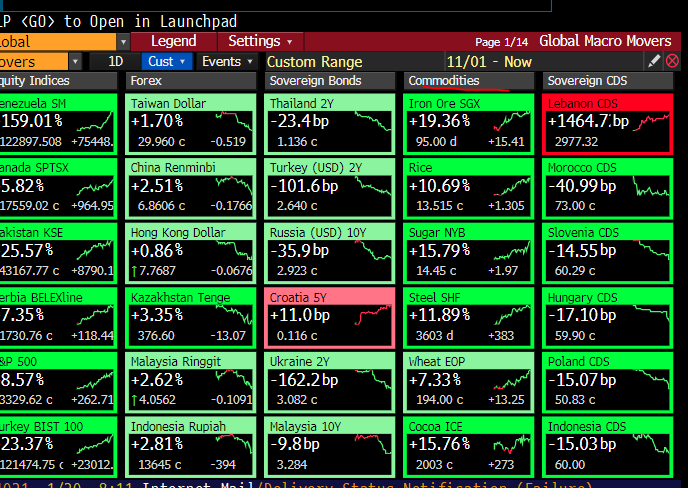
Task: Open the China Renminbi tile
Action: tap(190, 188)
